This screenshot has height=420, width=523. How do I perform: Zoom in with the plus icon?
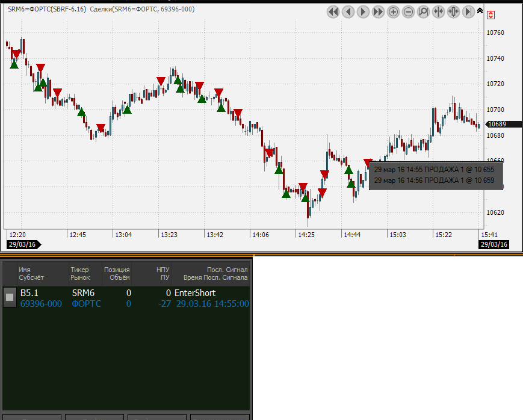point(394,11)
